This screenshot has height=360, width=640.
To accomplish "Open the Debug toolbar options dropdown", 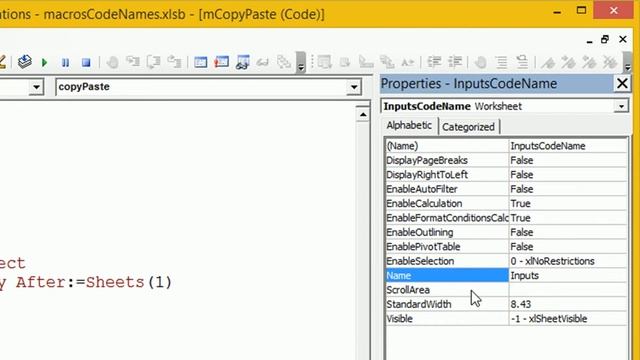I will pyautogui.click(x=301, y=62).
